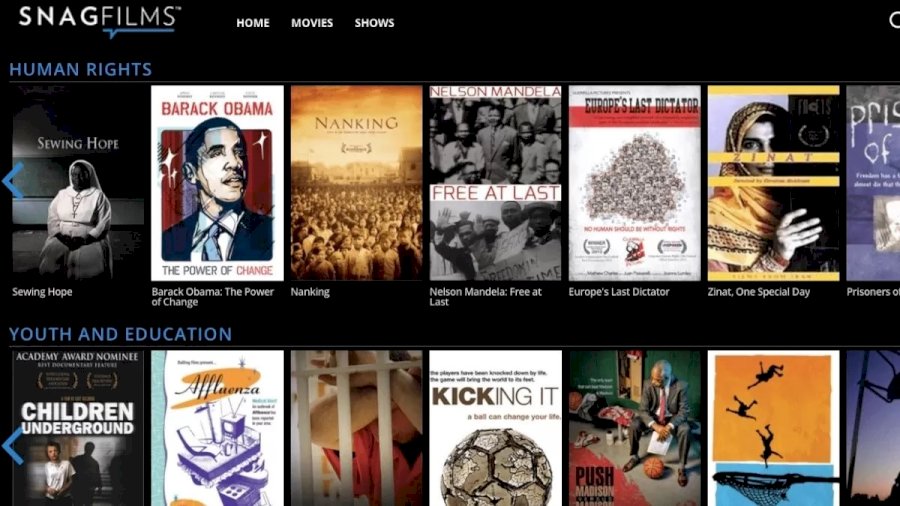Open the Youth and Education category heading

pyautogui.click(x=121, y=334)
